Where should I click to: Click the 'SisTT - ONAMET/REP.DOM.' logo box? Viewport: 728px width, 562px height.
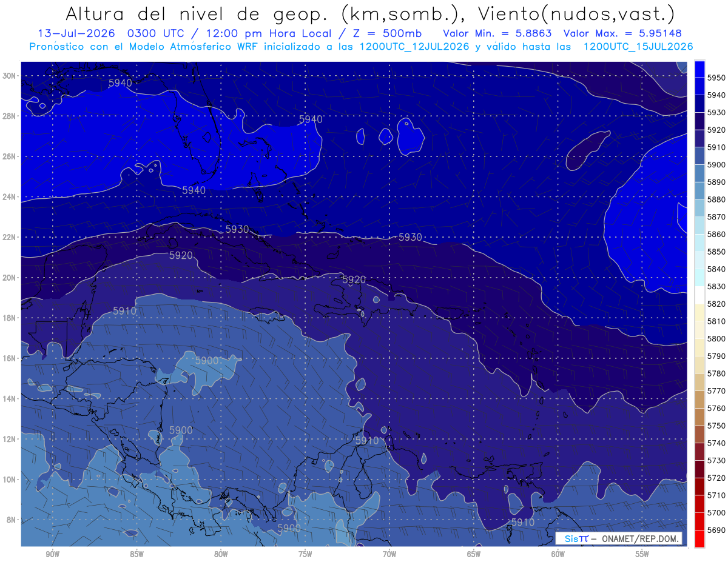point(619,539)
